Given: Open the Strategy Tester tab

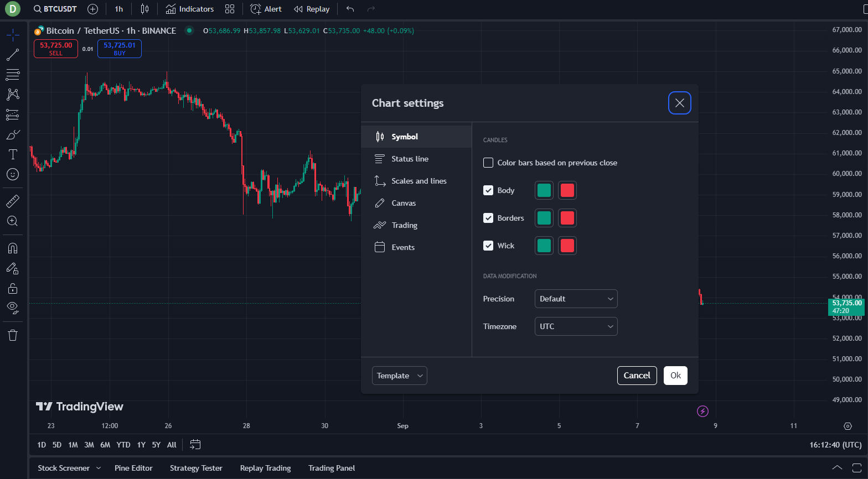Looking at the screenshot, I should (x=196, y=468).
